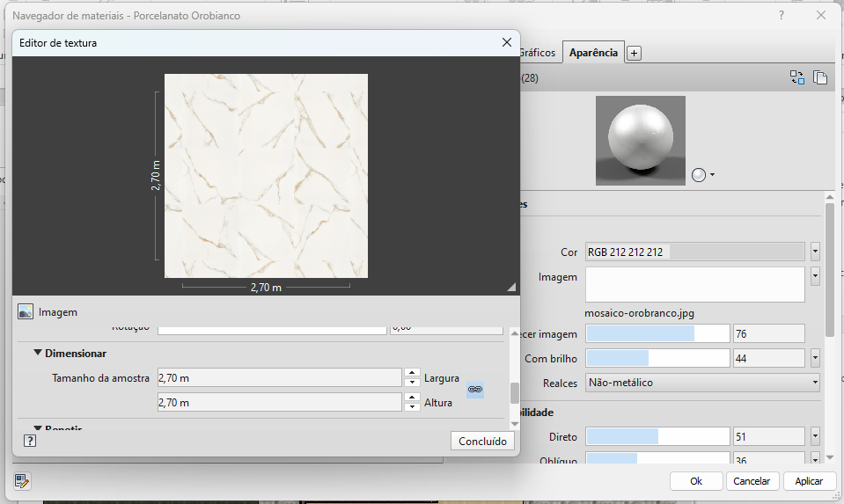Decrease the Largura value with down arrow
This screenshot has width=844, height=504.
tap(412, 383)
